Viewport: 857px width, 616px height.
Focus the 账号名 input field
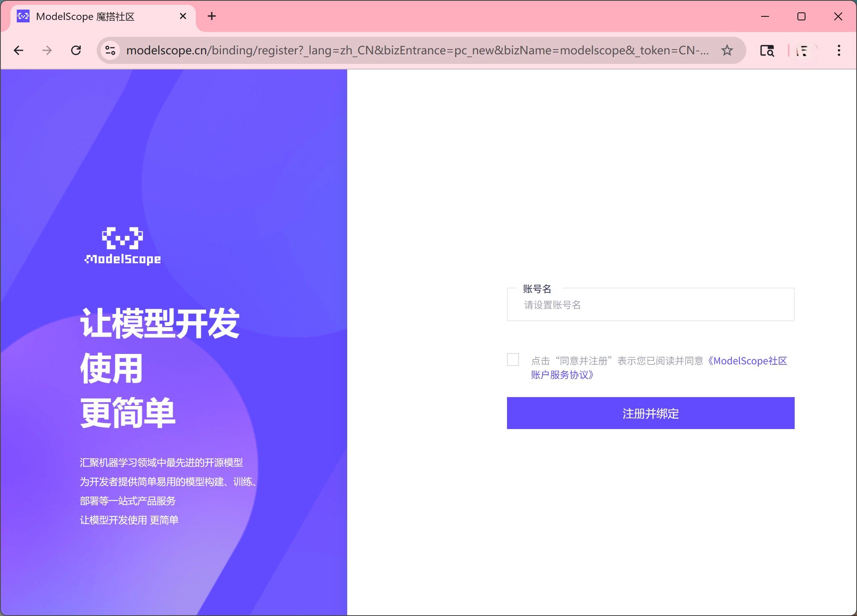click(x=650, y=305)
